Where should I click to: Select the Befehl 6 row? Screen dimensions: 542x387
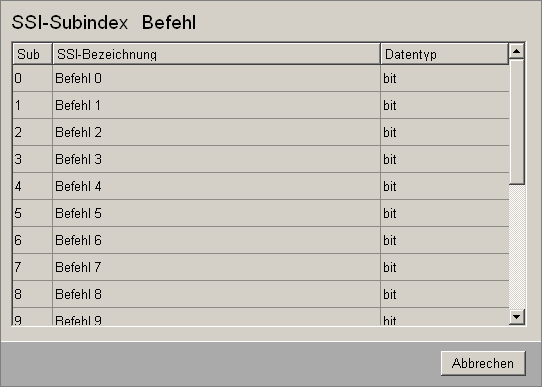click(261, 240)
